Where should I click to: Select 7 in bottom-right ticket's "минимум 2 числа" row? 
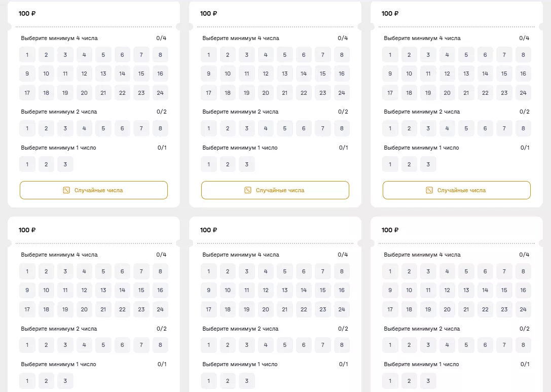[504, 345]
